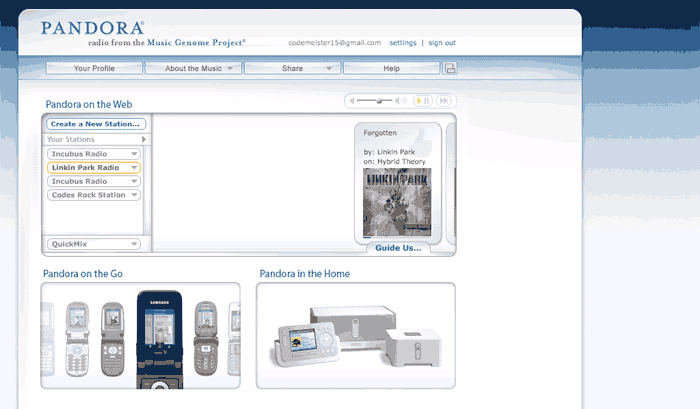Click the dark blue Samsung phone
The image size is (700, 409).
click(x=159, y=339)
